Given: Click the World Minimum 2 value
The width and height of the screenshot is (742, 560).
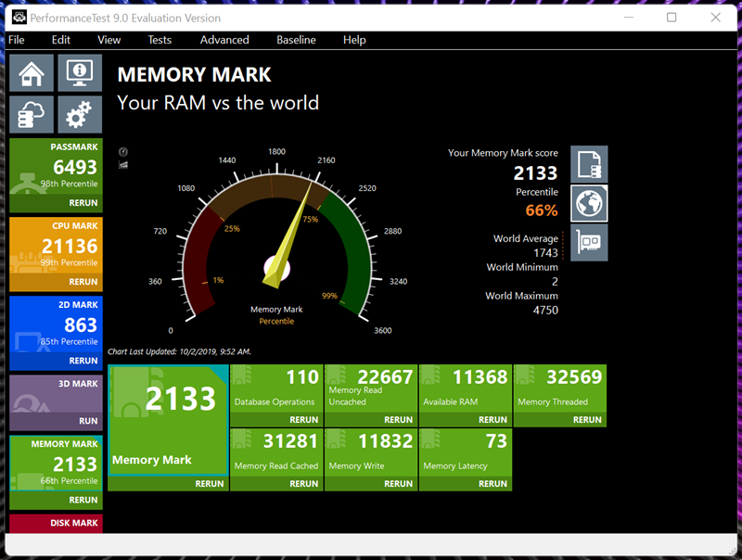Looking at the screenshot, I should tap(555, 282).
